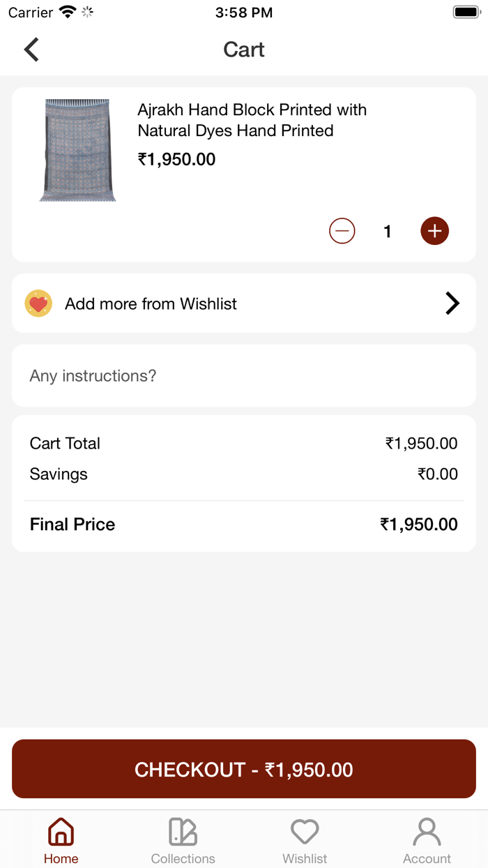
Task: Open Wishlist heart tab icon
Action: [305, 832]
